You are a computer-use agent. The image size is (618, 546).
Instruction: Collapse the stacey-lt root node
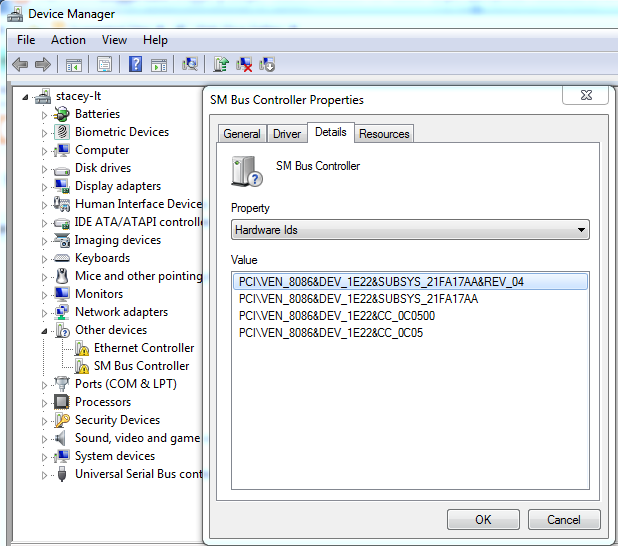pyautogui.click(x=25, y=97)
